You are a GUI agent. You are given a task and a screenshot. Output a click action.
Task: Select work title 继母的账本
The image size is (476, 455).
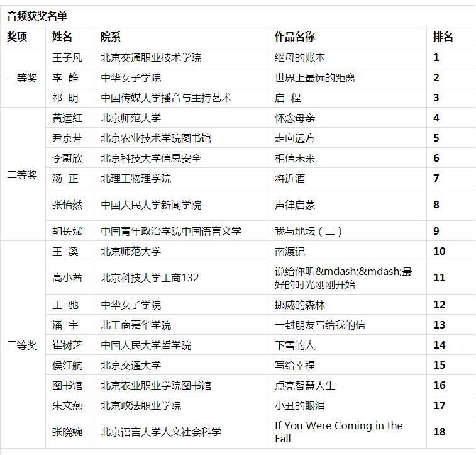pos(300,57)
